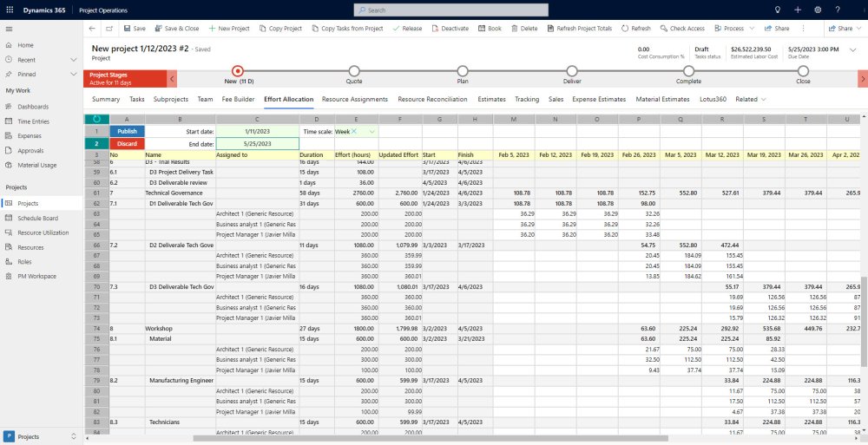
Task: Switch to the Tasks tab
Action: tap(137, 100)
